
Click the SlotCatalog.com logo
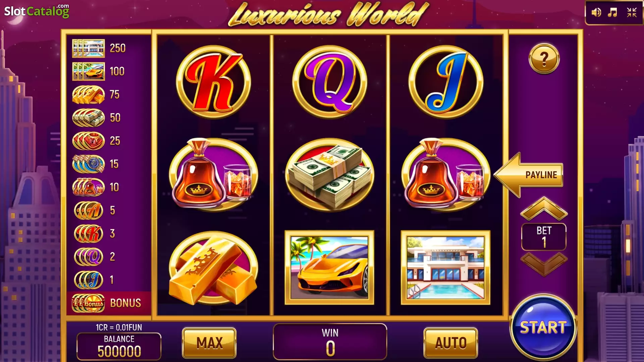[x=37, y=11]
